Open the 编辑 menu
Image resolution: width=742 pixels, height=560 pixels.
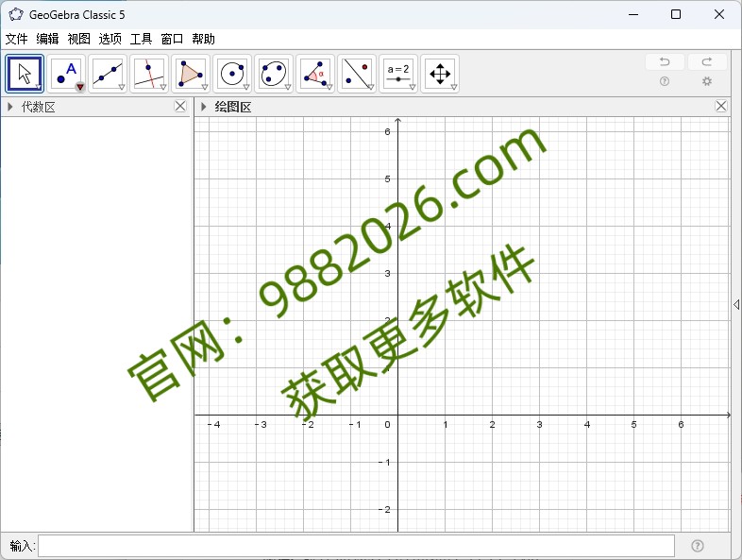[x=47, y=39]
